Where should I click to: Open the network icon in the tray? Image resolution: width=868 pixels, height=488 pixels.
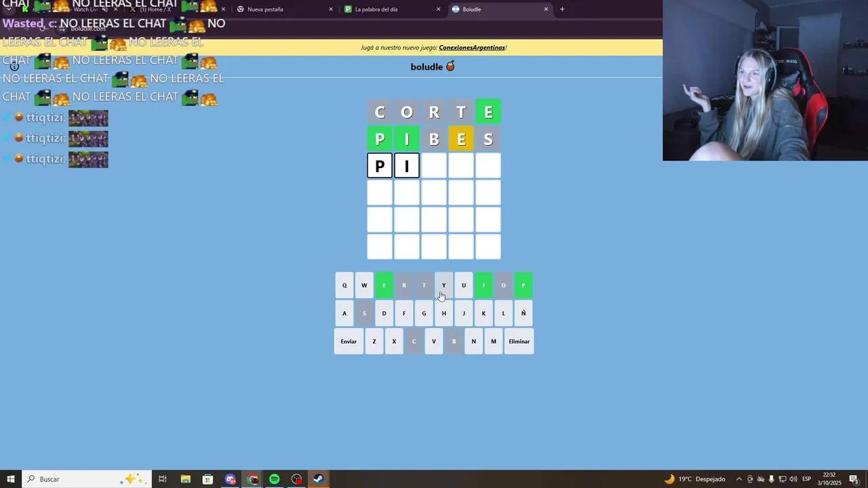click(x=783, y=479)
